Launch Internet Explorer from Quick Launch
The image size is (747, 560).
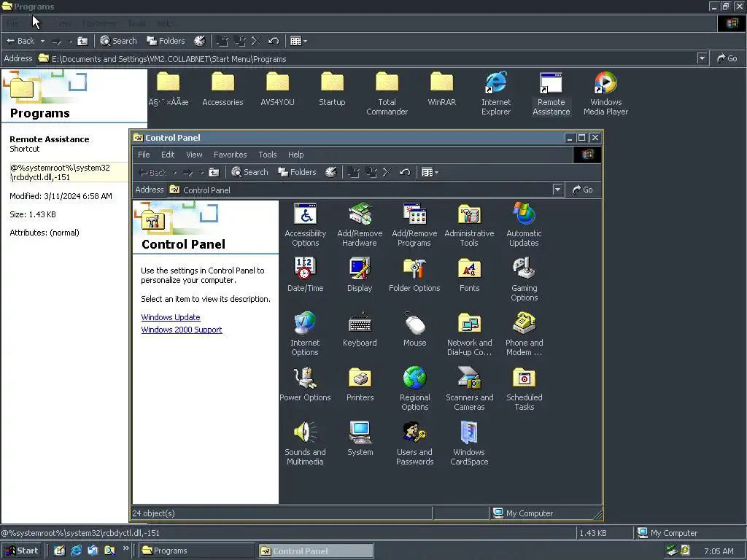tap(76, 551)
